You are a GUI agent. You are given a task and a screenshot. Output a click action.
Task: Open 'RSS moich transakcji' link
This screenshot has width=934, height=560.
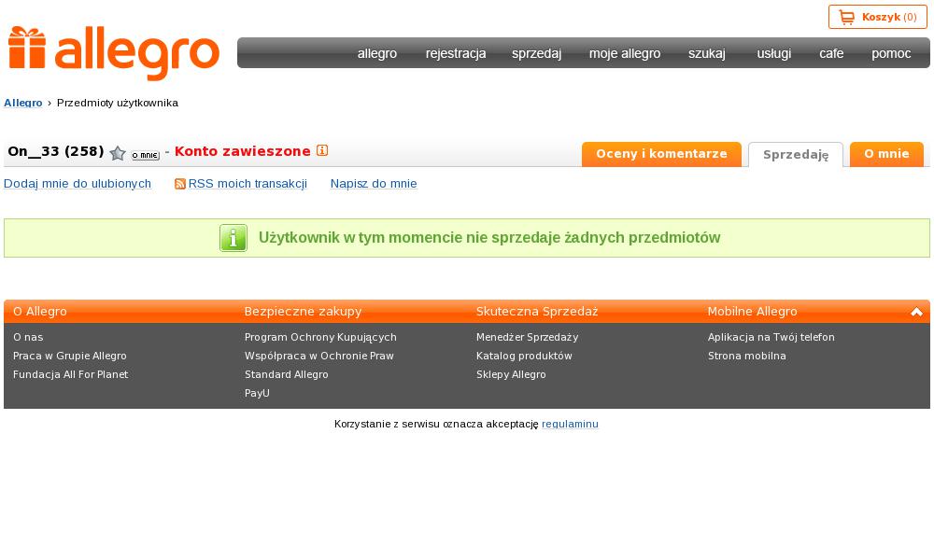pyautogui.click(x=248, y=184)
